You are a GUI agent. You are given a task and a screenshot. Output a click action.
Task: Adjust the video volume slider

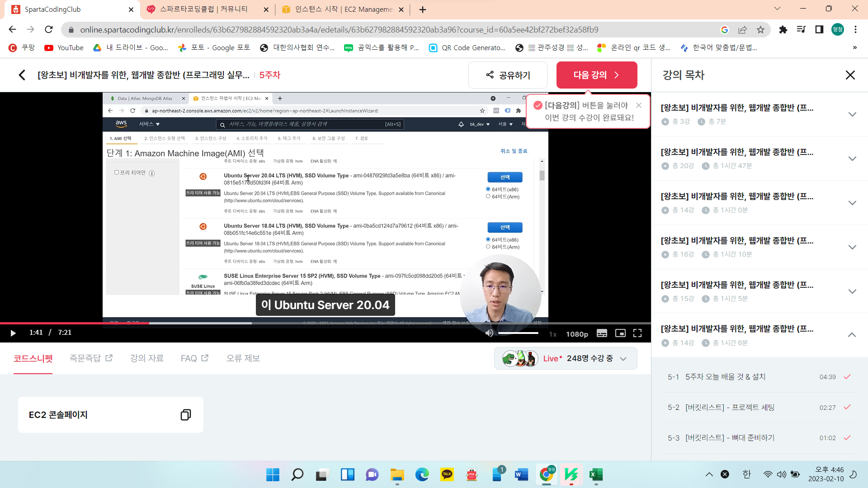[x=518, y=333]
